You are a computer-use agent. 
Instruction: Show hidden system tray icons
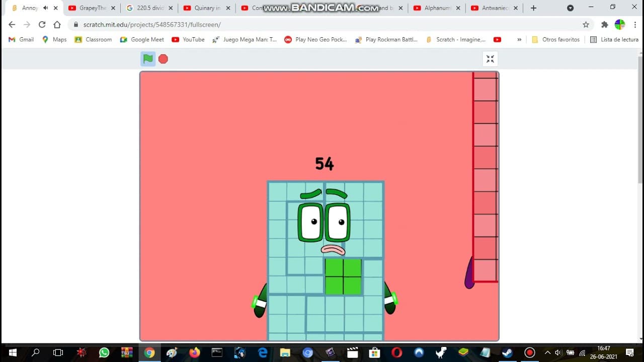(x=547, y=352)
